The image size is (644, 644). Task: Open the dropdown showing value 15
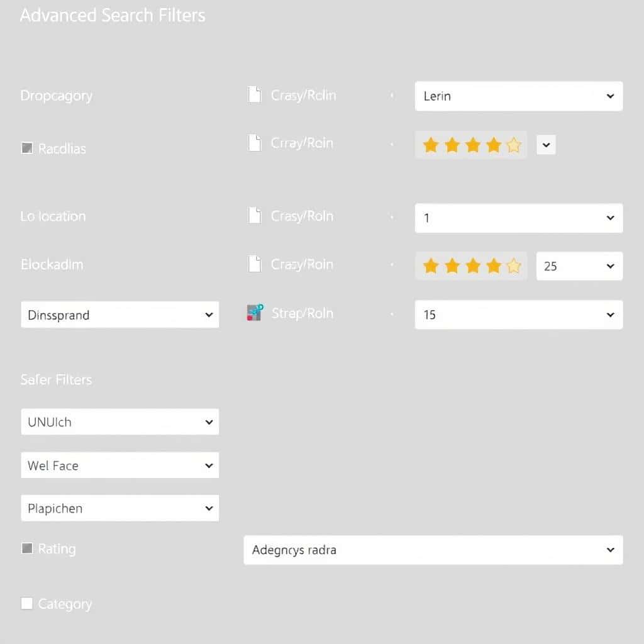coord(519,314)
